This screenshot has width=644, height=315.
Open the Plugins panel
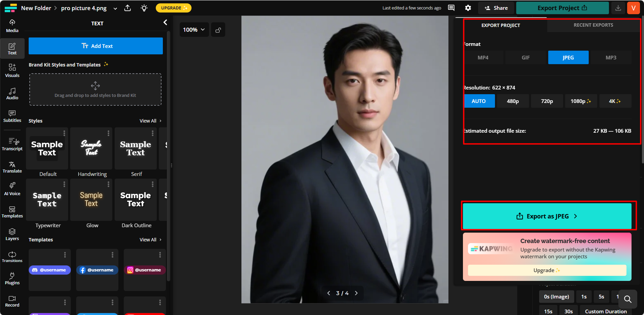point(12,279)
